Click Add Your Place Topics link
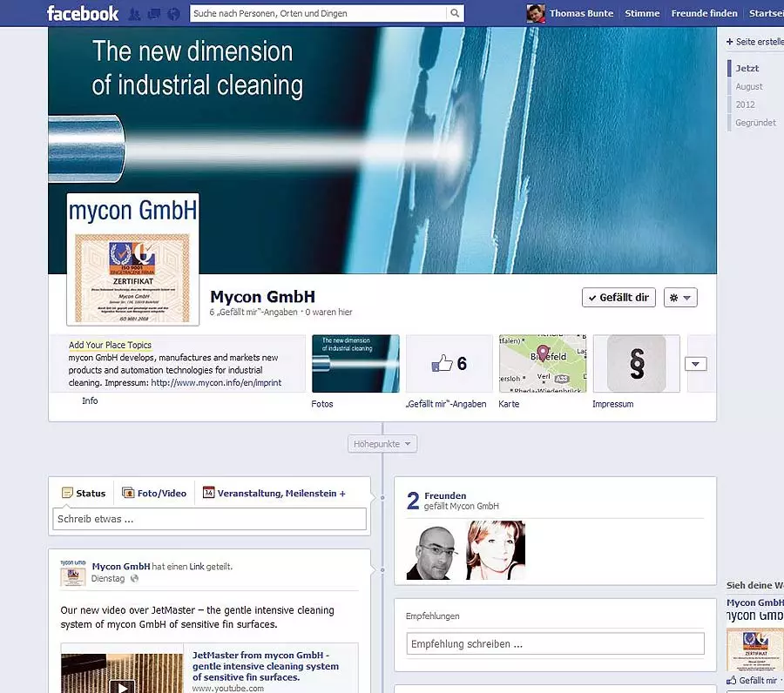The image size is (784, 693). pyautogui.click(x=110, y=345)
